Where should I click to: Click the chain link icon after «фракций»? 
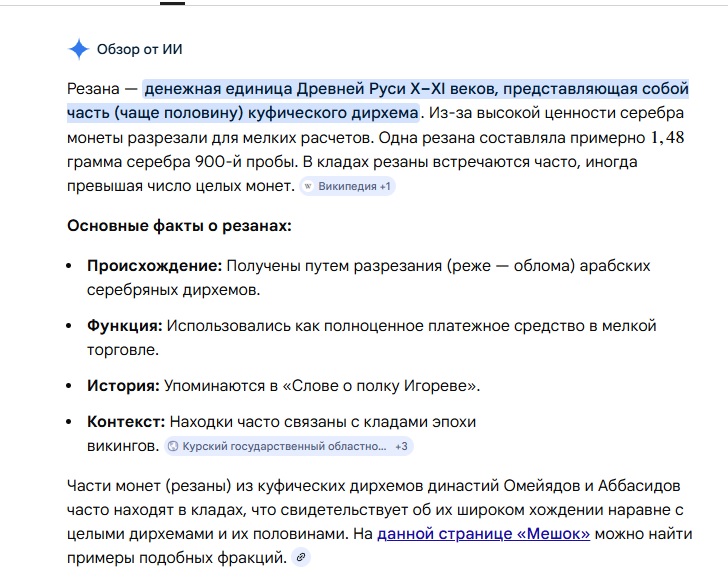coord(301,557)
